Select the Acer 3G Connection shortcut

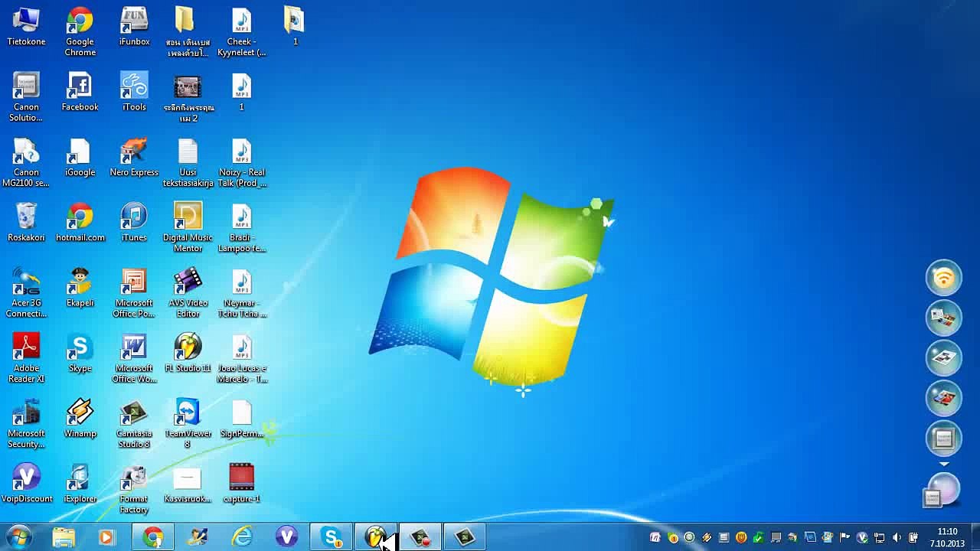click(26, 293)
